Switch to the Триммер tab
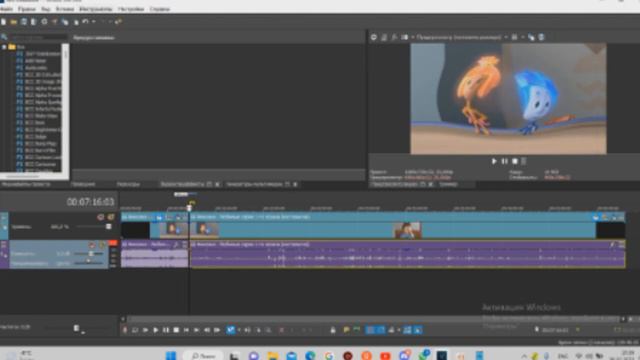The height and width of the screenshot is (360, 640). tap(448, 184)
